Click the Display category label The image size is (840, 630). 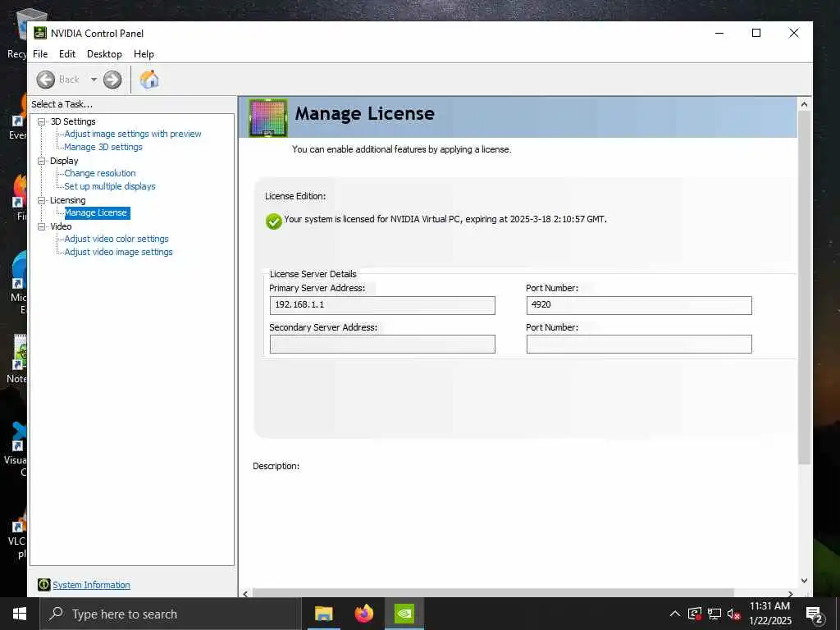pos(64,161)
